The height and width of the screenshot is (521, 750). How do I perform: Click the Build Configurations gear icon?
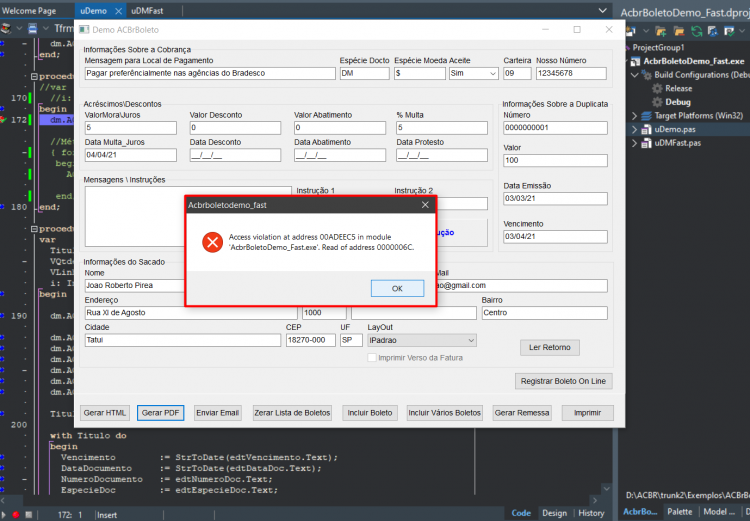coord(647,75)
